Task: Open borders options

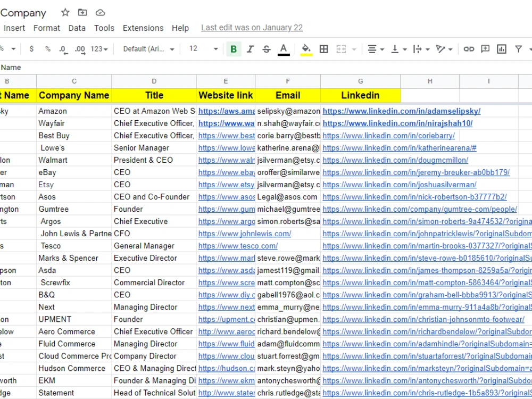Action: point(323,49)
